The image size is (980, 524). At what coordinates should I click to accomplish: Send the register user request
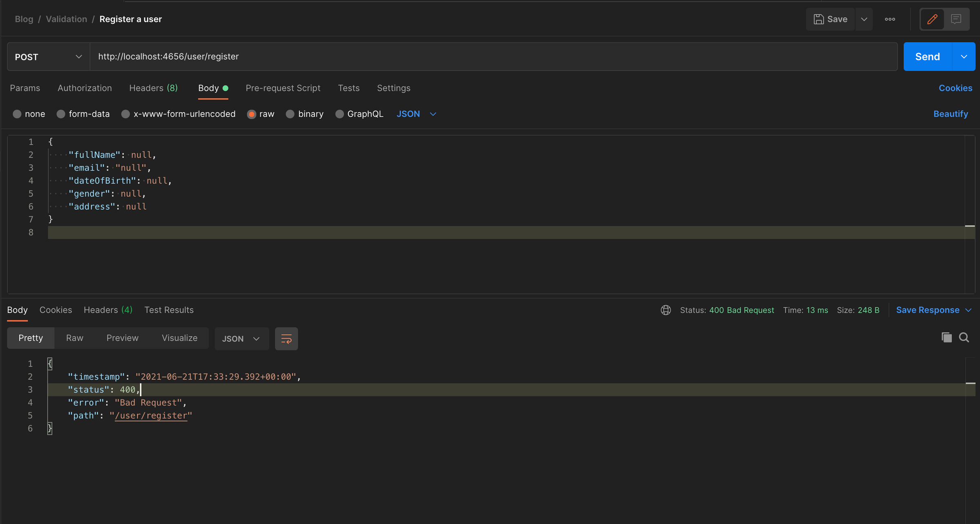[927, 56]
